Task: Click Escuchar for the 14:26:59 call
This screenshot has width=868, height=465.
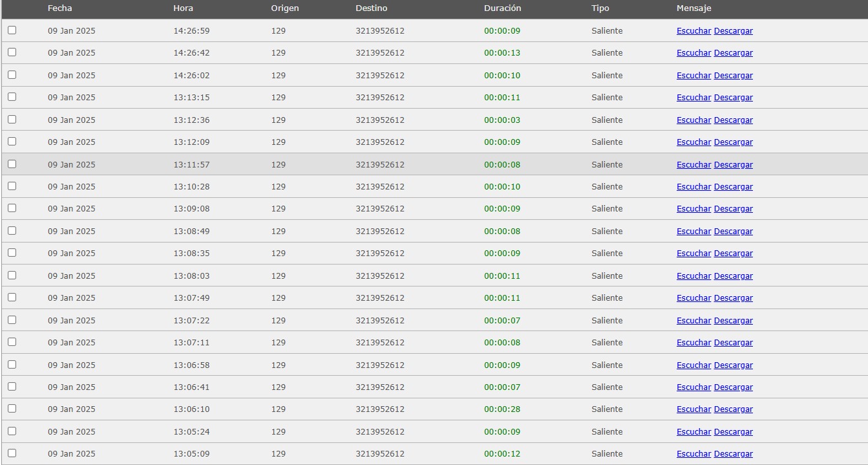Action: (x=693, y=31)
